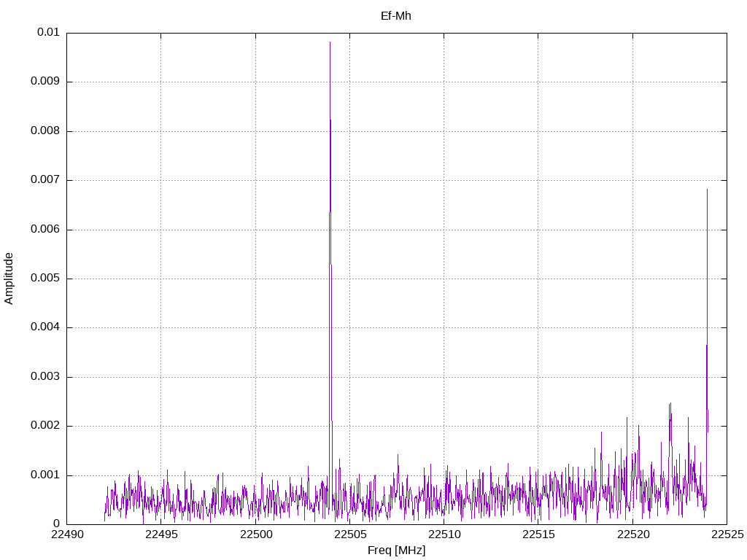
Task: Click the 22500 x-axis tick label
Action: (255, 535)
